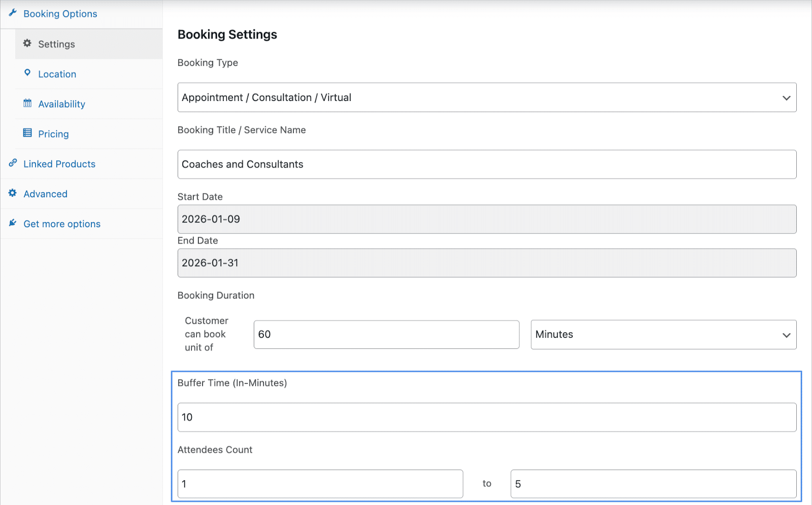Click the map pin icon beside Location
Screen dimensions: 812x505
pyautogui.click(x=27, y=73)
